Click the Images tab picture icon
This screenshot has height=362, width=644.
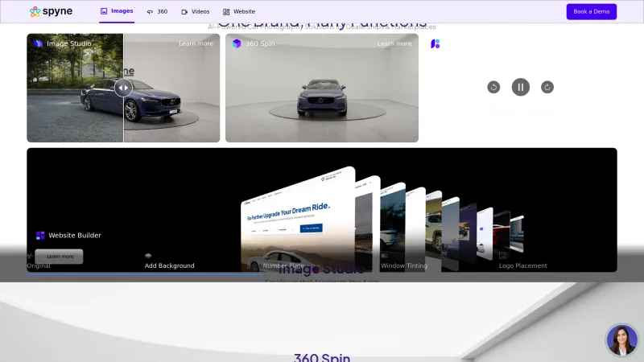(x=104, y=11)
